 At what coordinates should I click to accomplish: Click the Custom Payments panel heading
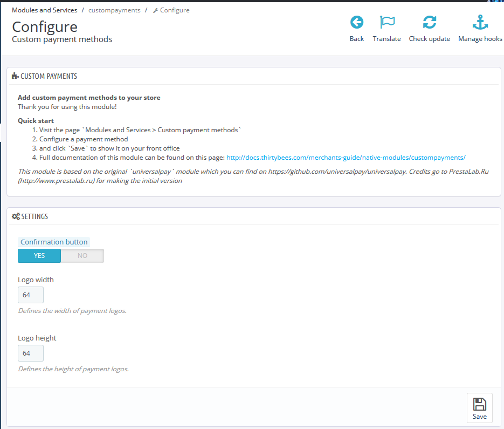49,76
